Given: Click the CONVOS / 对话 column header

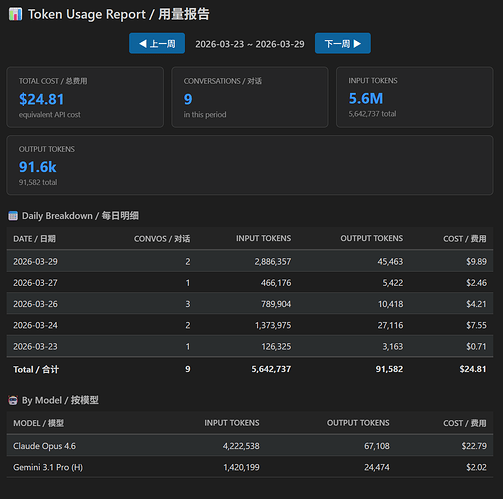Looking at the screenshot, I should pyautogui.click(x=162, y=239).
